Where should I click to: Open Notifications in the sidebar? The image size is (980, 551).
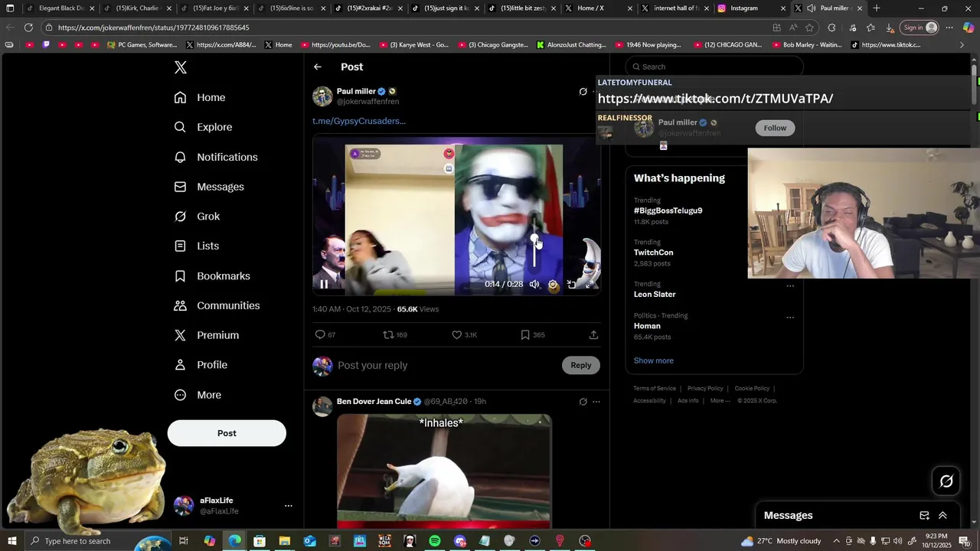point(216,157)
